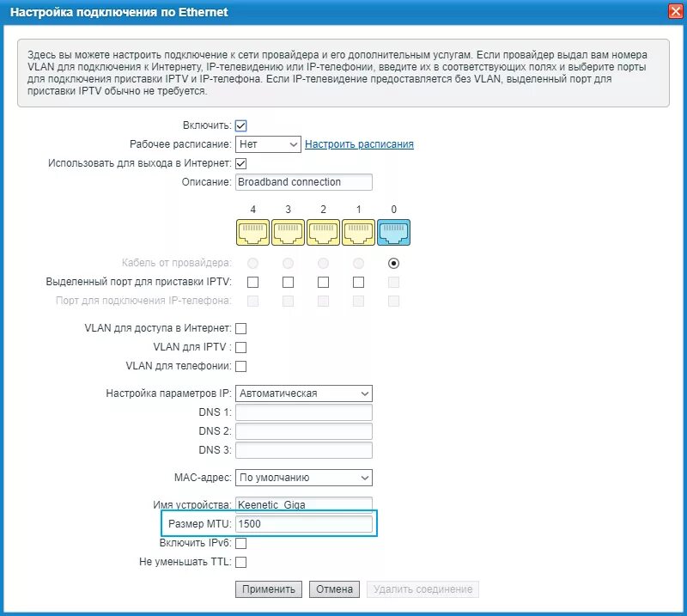This screenshot has width=687, height=616.
Task: Open Настройка параметров IP dropdown
Action: tap(304, 393)
